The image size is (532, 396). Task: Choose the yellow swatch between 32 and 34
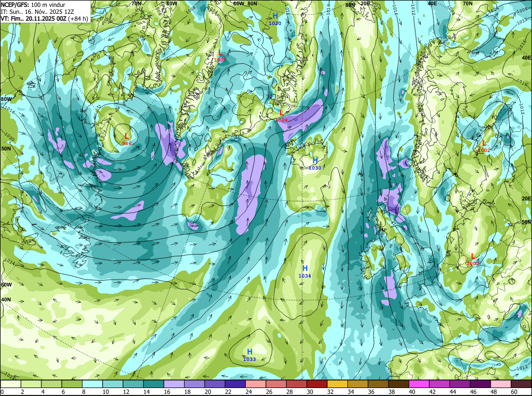pos(337,384)
